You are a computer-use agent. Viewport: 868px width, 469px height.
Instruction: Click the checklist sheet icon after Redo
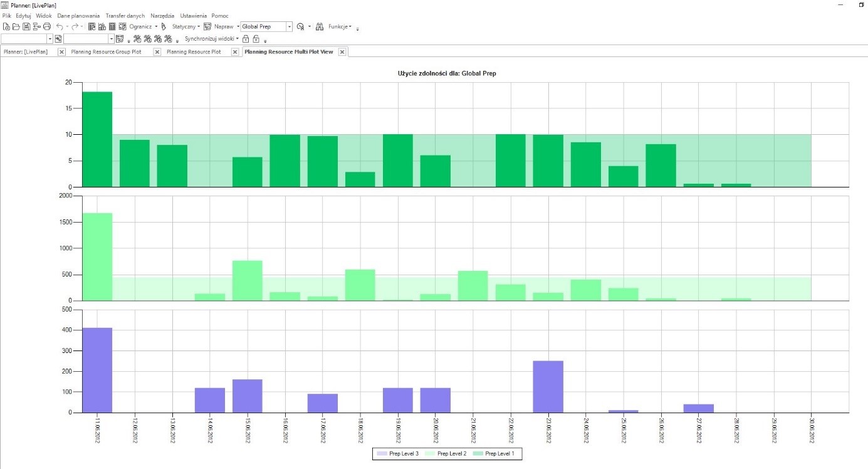click(x=92, y=26)
